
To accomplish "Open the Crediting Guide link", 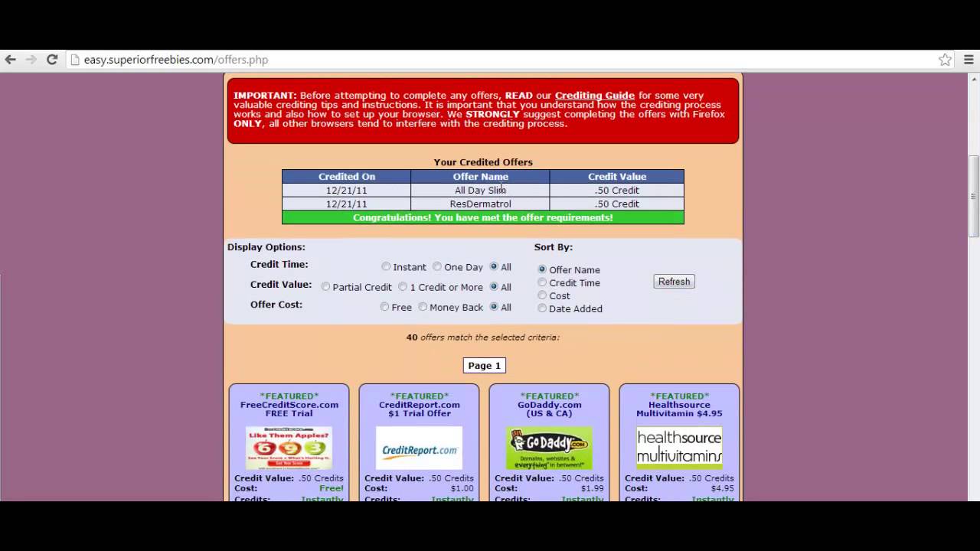I will tap(595, 96).
